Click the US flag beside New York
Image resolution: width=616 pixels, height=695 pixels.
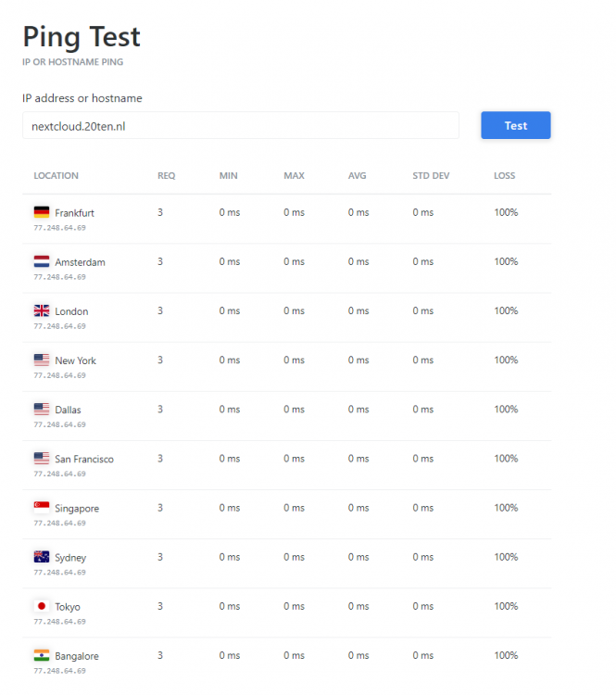(42, 360)
